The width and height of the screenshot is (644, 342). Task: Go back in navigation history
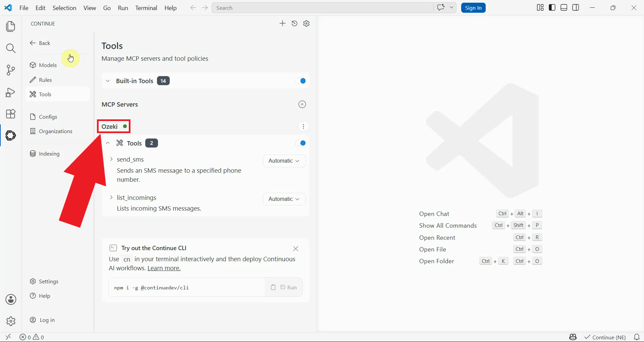193,8
